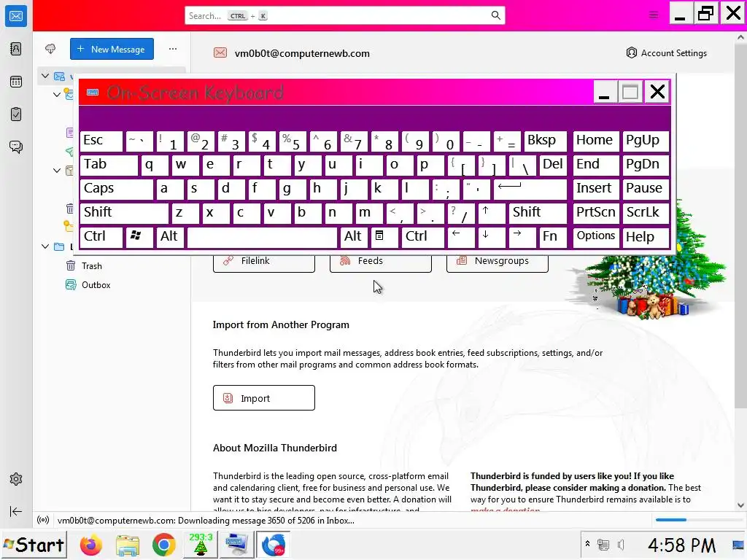Click the clock showing 4:58 PM

[681, 545]
